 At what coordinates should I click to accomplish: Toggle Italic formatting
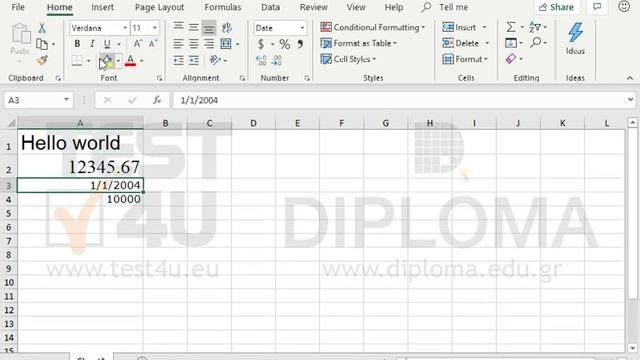pos(92,44)
